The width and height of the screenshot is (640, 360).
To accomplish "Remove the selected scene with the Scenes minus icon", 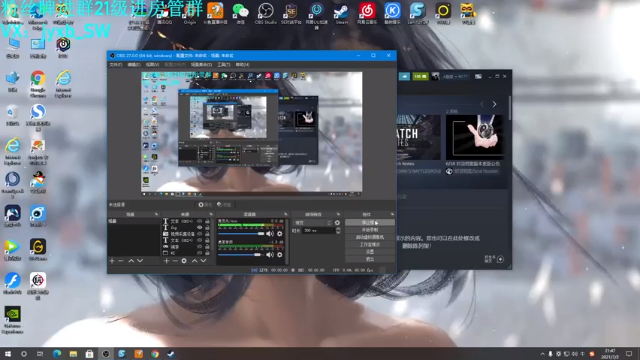I will (x=121, y=260).
